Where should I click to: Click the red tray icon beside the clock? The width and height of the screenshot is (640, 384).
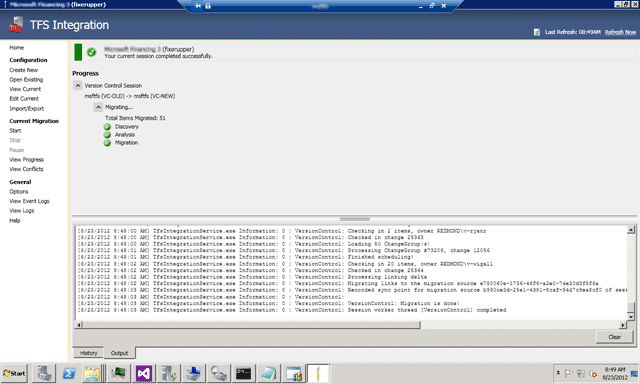tap(593, 374)
